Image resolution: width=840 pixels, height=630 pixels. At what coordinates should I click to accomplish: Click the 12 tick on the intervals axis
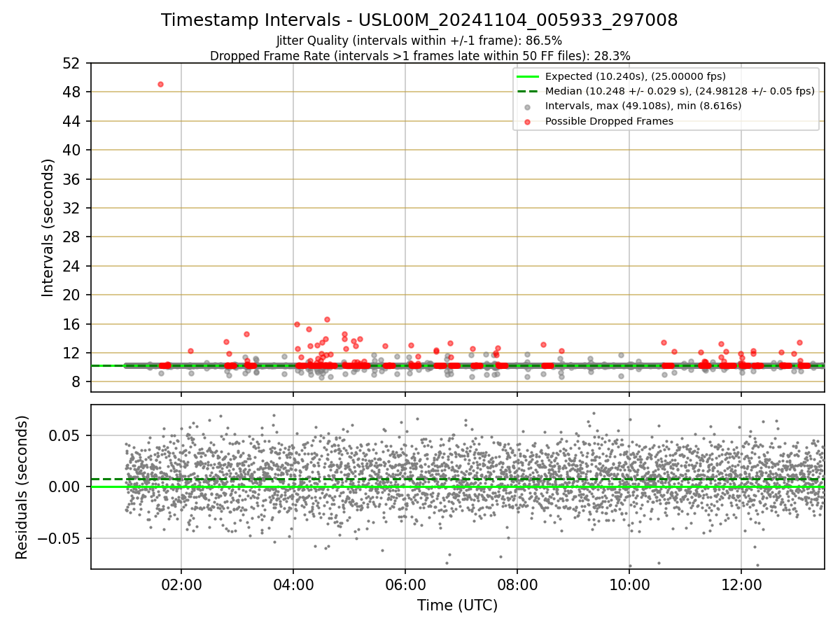(73, 353)
